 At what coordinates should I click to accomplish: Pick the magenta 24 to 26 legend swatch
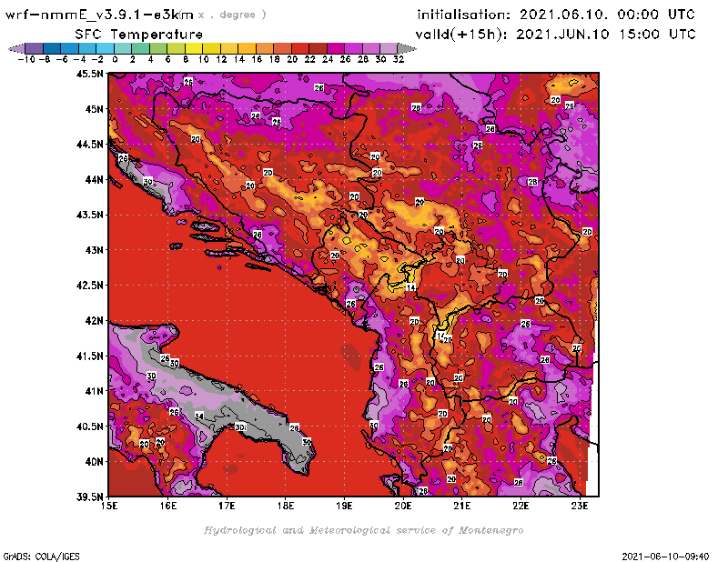[336, 48]
